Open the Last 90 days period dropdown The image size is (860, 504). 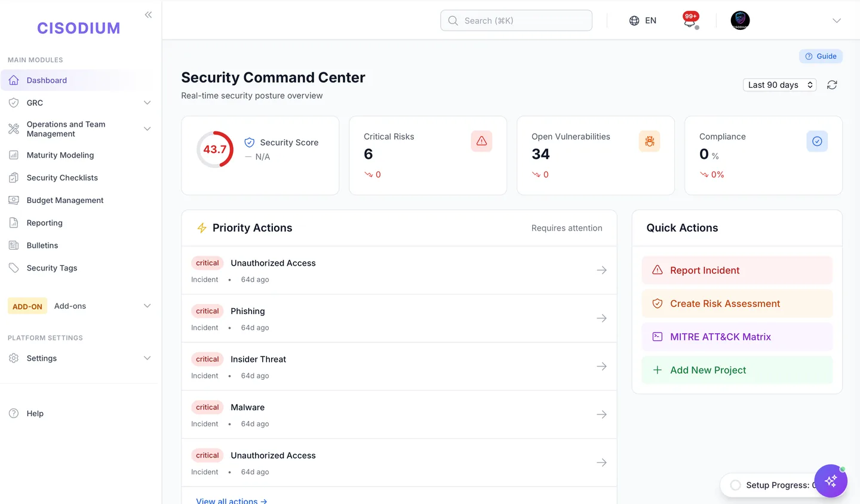(779, 85)
